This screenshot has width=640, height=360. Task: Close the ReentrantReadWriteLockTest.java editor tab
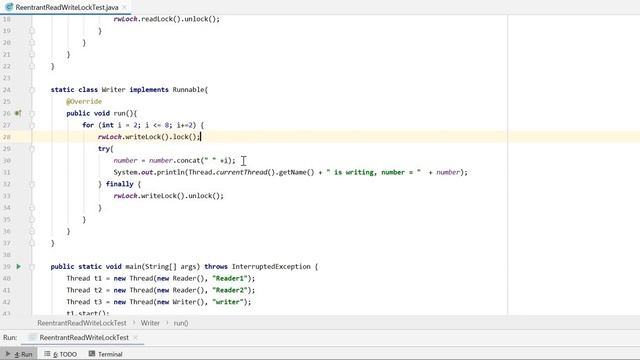[x=124, y=7]
